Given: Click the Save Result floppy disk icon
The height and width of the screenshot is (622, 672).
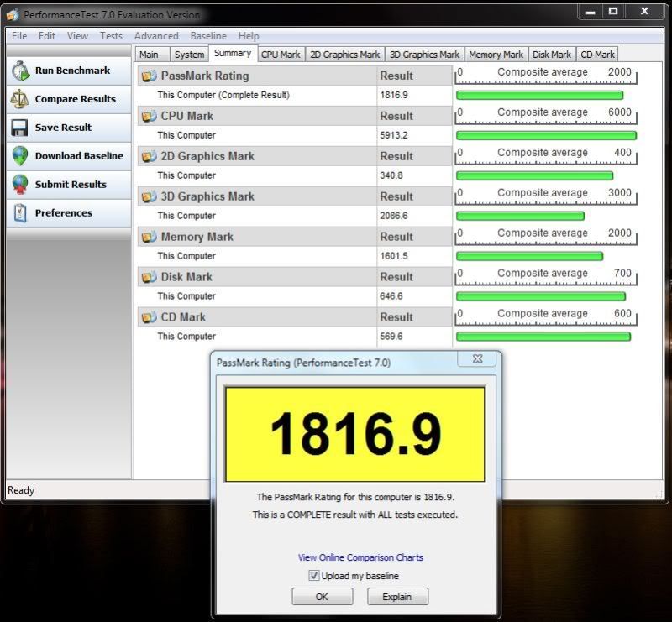Looking at the screenshot, I should point(19,128).
